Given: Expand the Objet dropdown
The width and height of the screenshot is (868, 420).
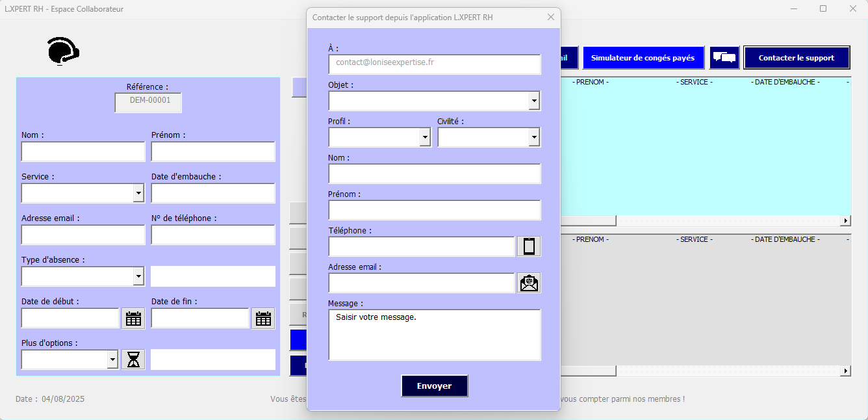Looking at the screenshot, I should (534, 101).
